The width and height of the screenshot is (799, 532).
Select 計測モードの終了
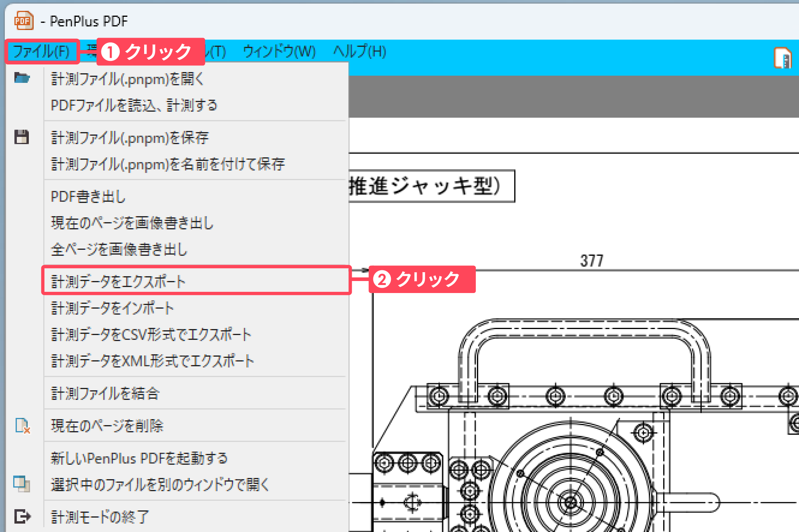(196, 517)
